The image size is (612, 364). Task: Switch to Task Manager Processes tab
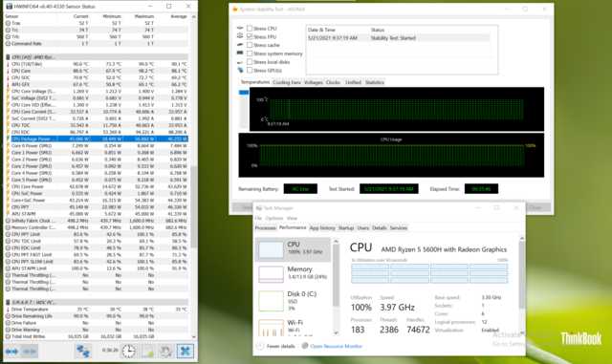266,227
